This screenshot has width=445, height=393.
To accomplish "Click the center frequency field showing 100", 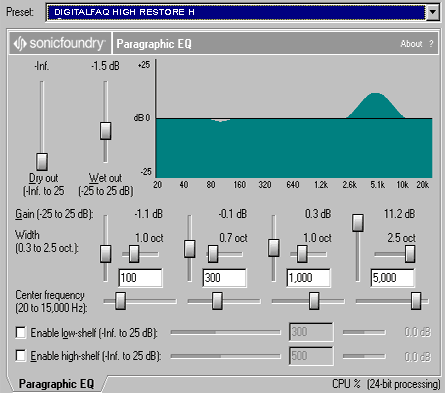I will [140, 277].
